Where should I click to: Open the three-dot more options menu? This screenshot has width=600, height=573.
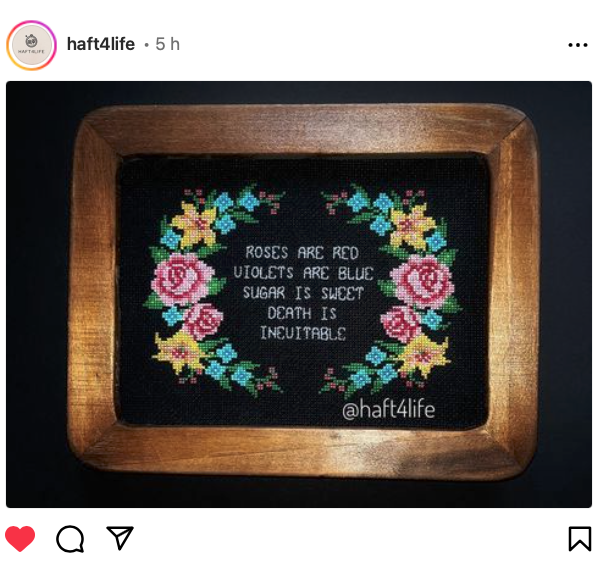pyautogui.click(x=578, y=45)
